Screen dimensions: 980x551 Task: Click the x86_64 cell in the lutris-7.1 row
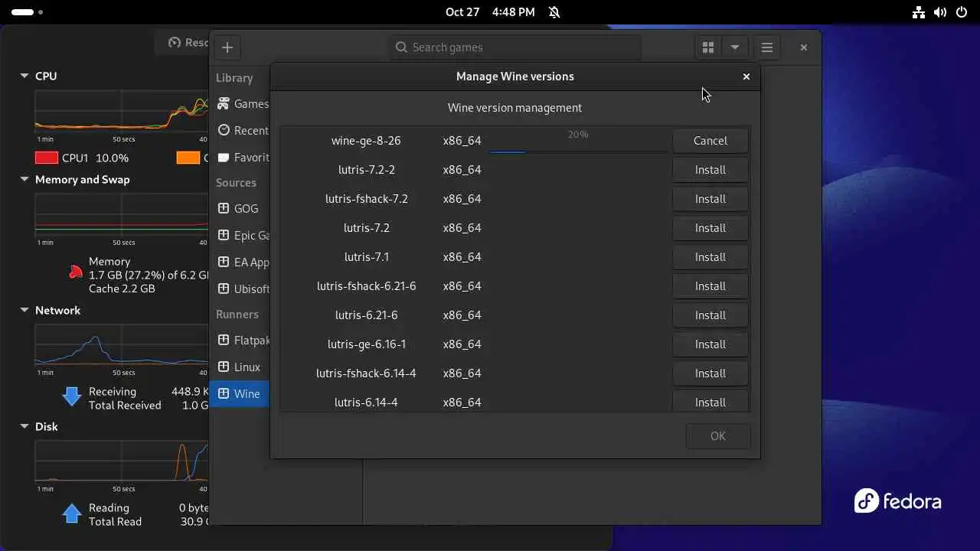click(x=462, y=257)
